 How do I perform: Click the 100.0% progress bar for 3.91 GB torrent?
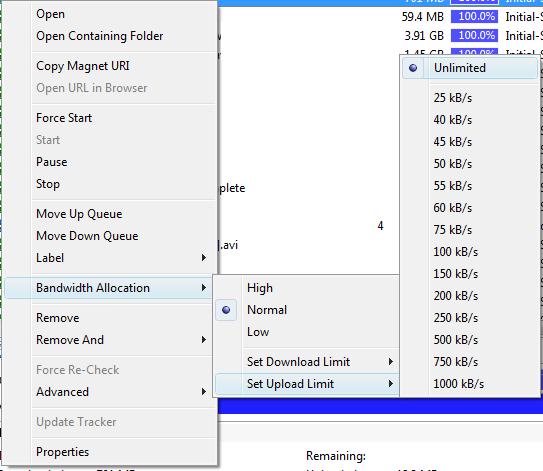coord(474,36)
